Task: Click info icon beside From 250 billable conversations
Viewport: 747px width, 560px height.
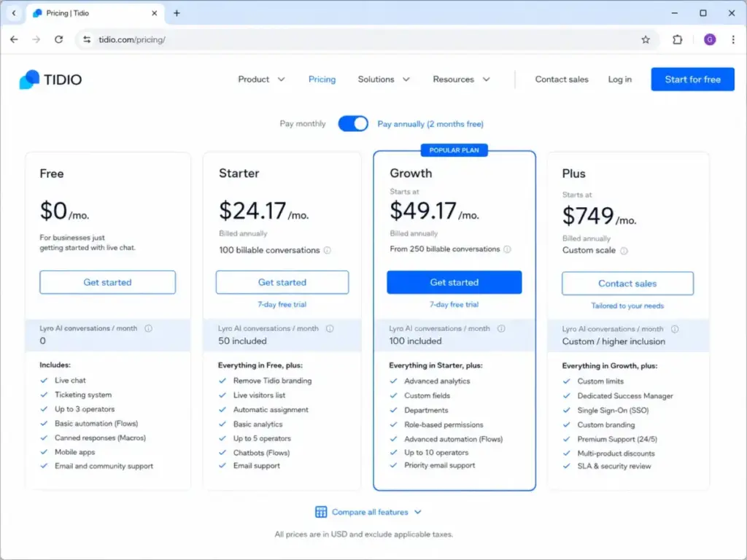Action: 507,249
